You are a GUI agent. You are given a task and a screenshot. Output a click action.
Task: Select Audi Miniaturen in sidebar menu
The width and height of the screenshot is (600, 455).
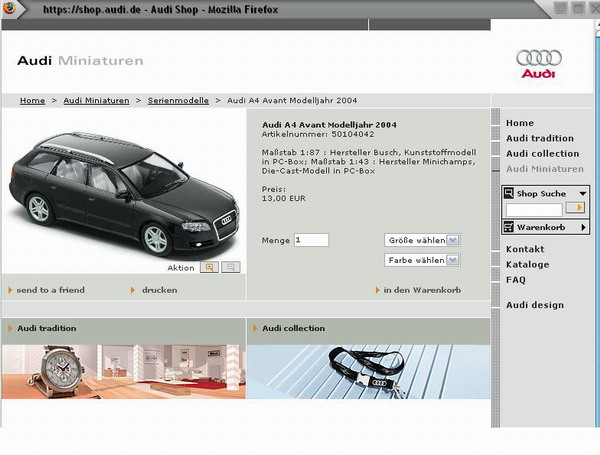pos(545,169)
